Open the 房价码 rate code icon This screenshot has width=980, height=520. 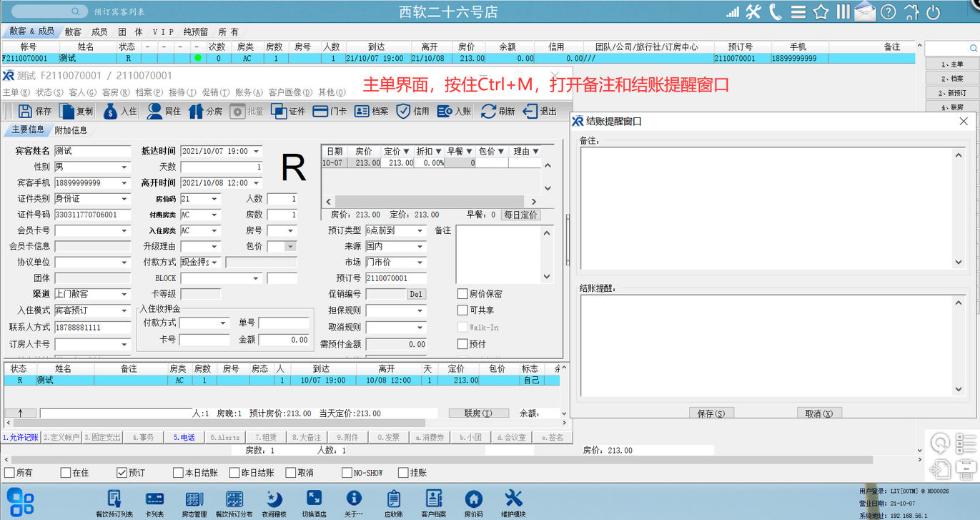pos(473,499)
